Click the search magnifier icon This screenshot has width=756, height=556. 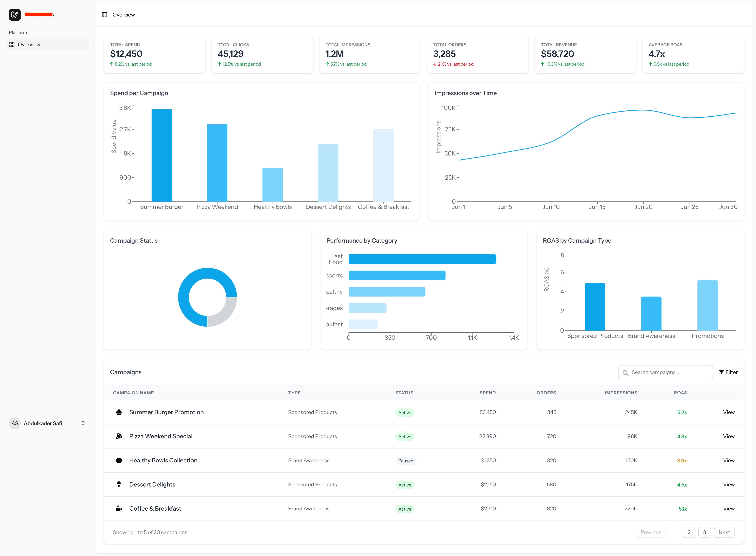[625, 373]
